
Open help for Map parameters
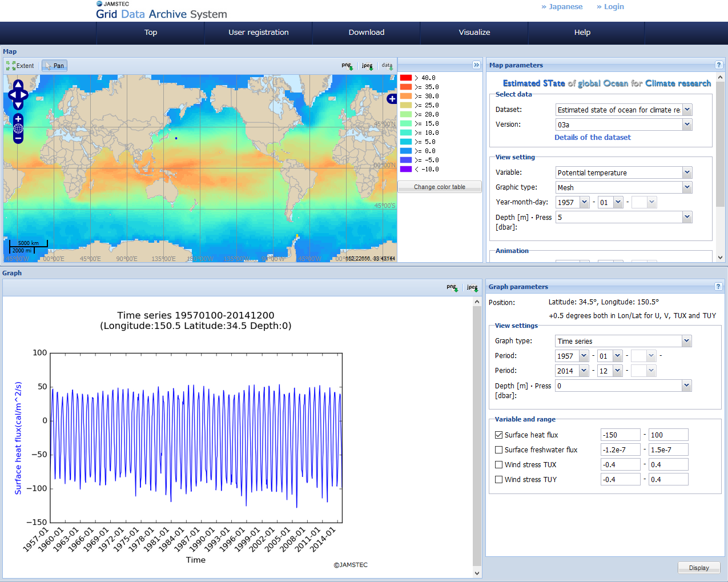point(719,65)
